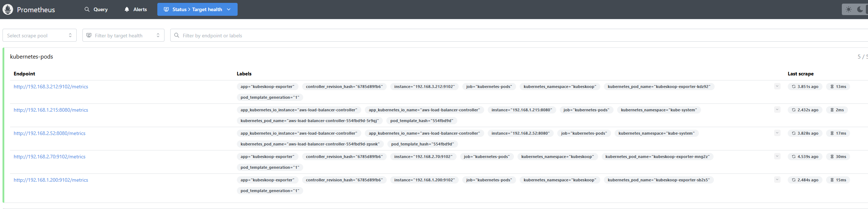Click the '2.484s ago' last scrape badge
Image resolution: width=868 pixels, height=209 pixels.
805,180
